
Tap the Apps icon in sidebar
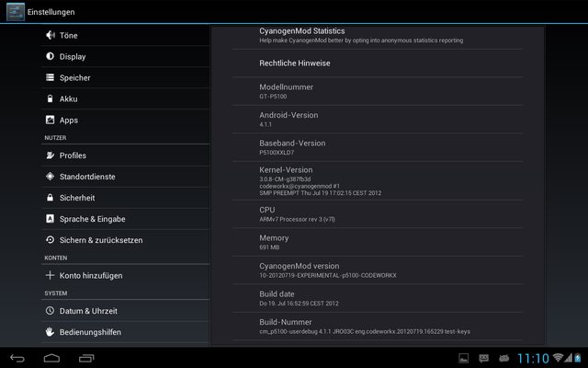coord(50,121)
